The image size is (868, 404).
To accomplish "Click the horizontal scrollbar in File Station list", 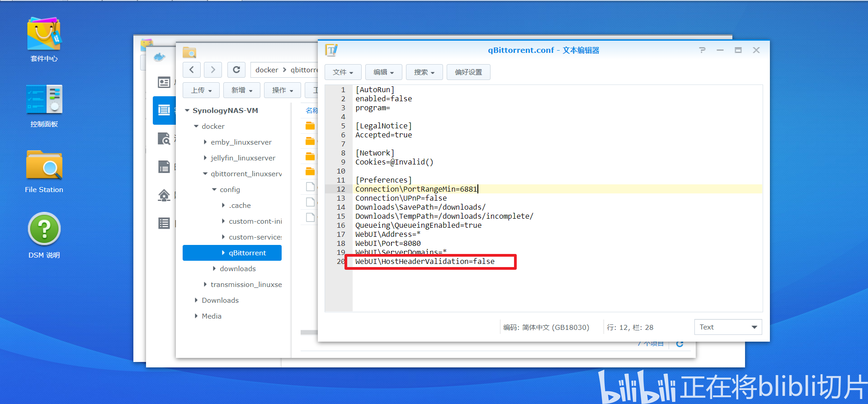I will [x=309, y=332].
